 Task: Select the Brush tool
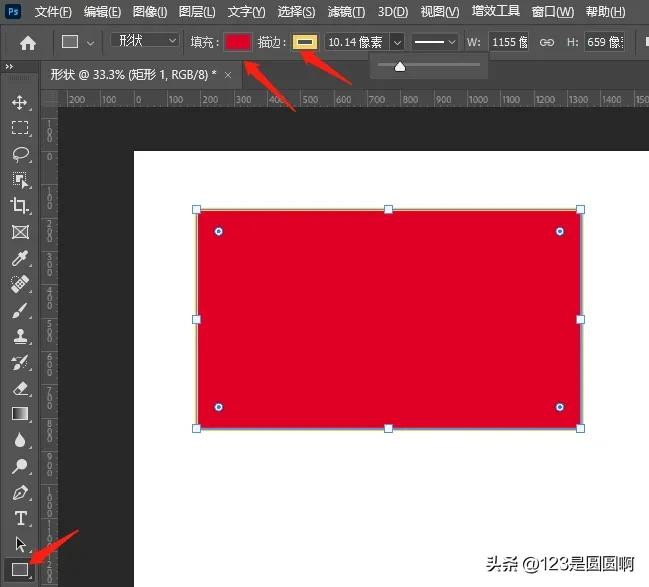tap(20, 310)
